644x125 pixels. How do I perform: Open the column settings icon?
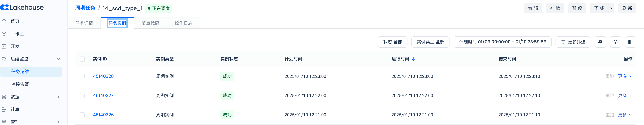[631, 42]
